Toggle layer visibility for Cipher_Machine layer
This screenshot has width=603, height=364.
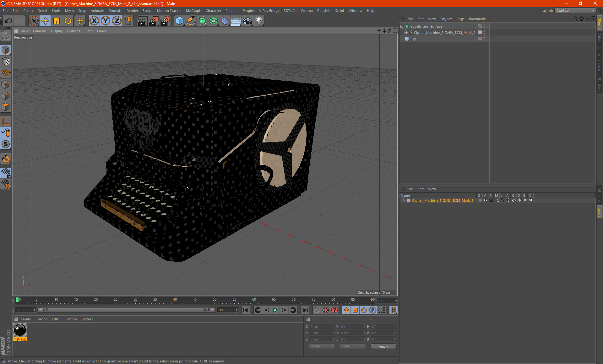[486, 200]
